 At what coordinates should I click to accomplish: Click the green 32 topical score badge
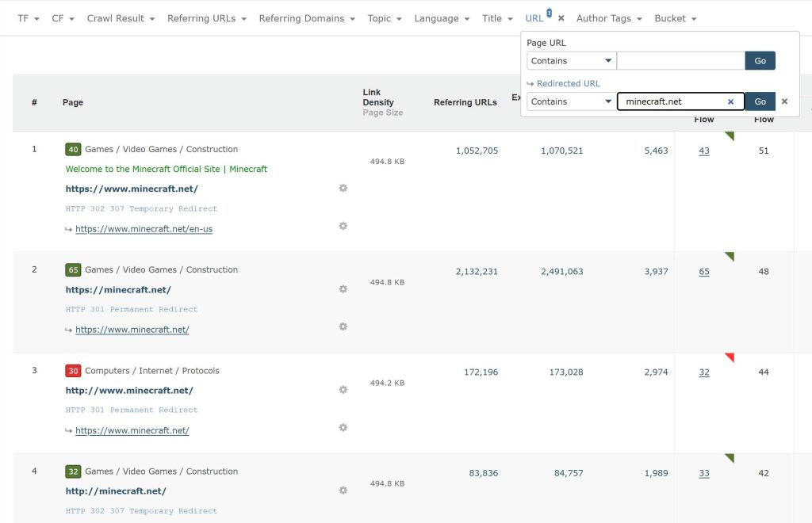point(73,471)
